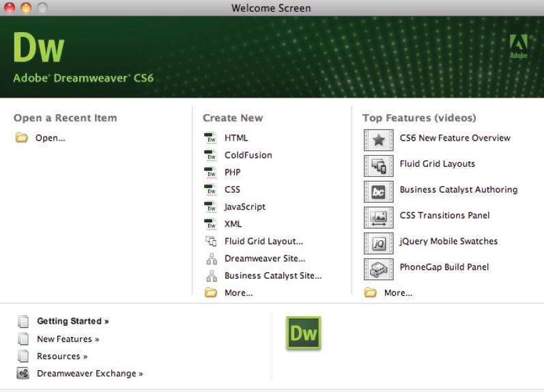
Task: Open the Getting Started link
Action: (x=73, y=321)
